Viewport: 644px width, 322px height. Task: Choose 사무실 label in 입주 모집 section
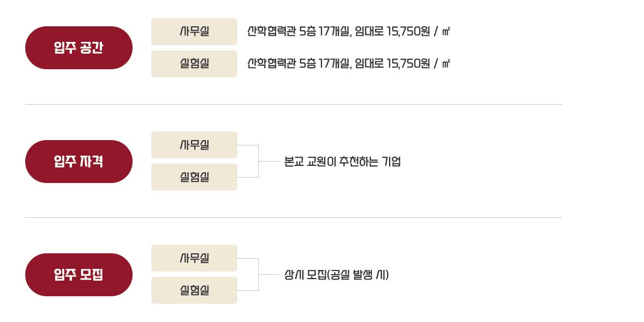[x=194, y=258]
